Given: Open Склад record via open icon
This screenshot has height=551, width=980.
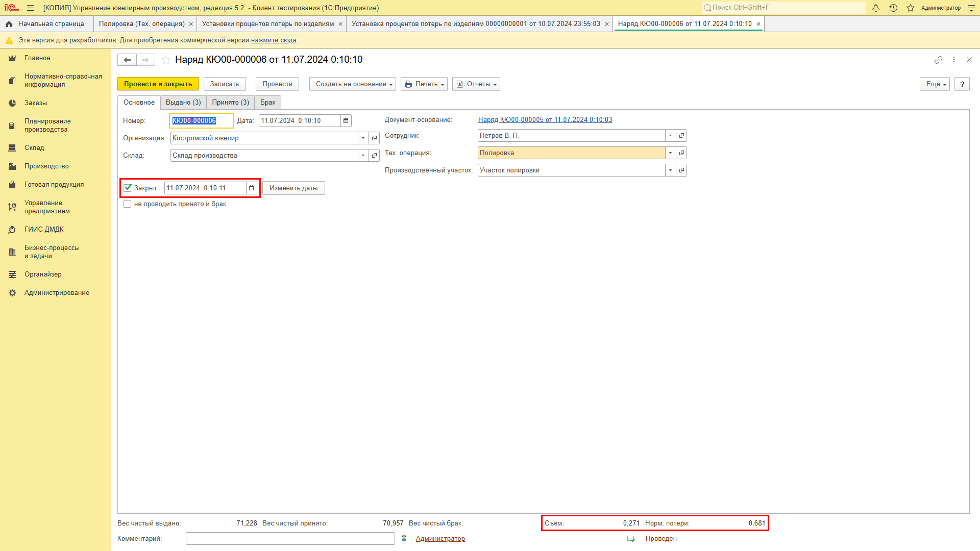Looking at the screenshot, I should coord(374,156).
